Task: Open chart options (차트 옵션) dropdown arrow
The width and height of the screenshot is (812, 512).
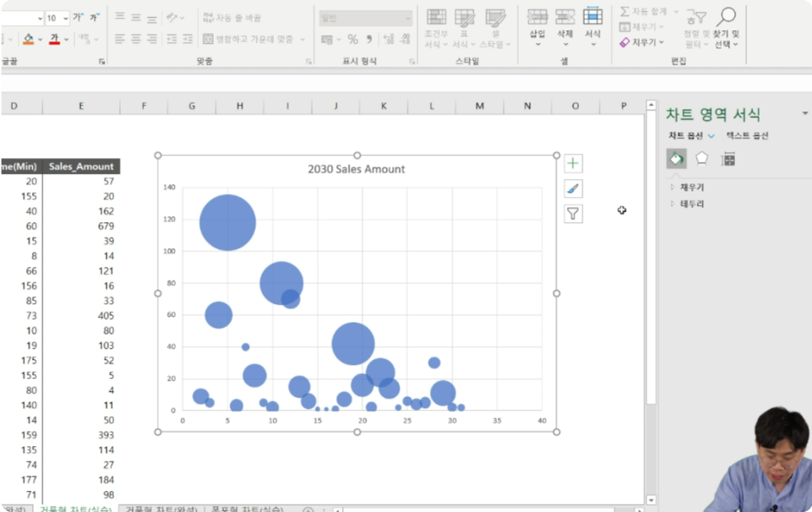Action: point(711,136)
